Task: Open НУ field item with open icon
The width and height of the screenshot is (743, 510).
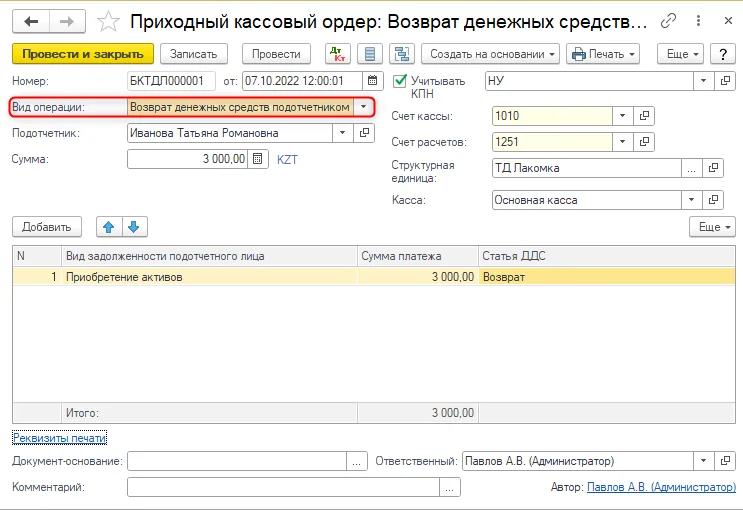Action: click(725, 81)
